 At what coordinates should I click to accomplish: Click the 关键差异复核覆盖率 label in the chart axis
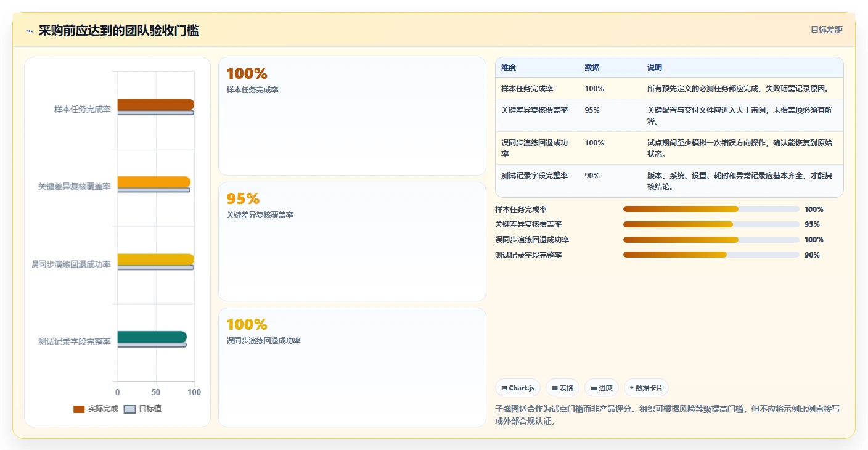(75, 187)
